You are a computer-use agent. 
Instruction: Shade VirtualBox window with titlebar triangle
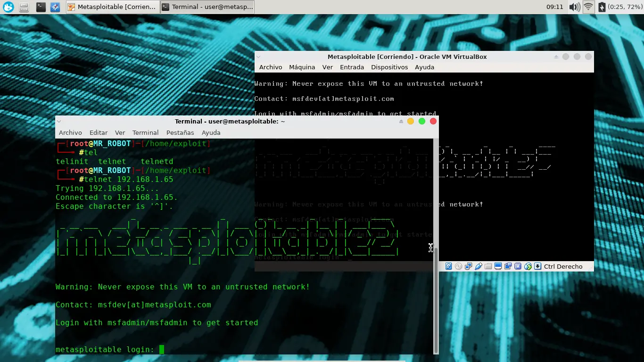coord(556,57)
